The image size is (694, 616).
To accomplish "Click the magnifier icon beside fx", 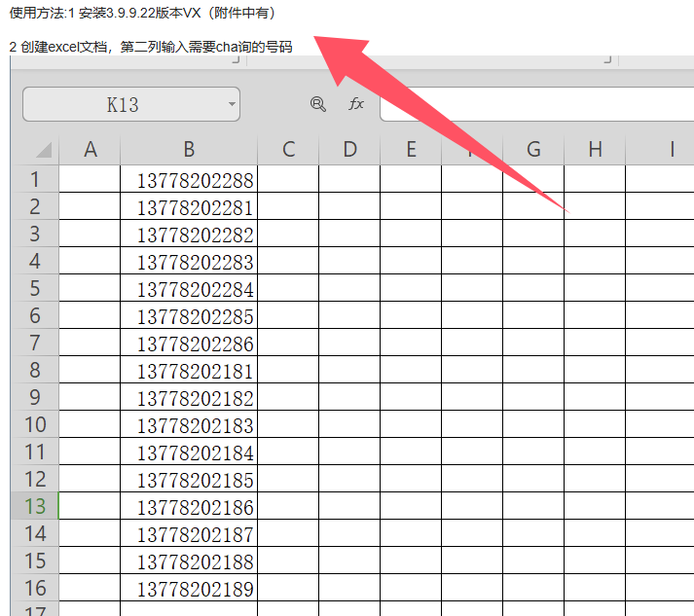I will pyautogui.click(x=317, y=104).
